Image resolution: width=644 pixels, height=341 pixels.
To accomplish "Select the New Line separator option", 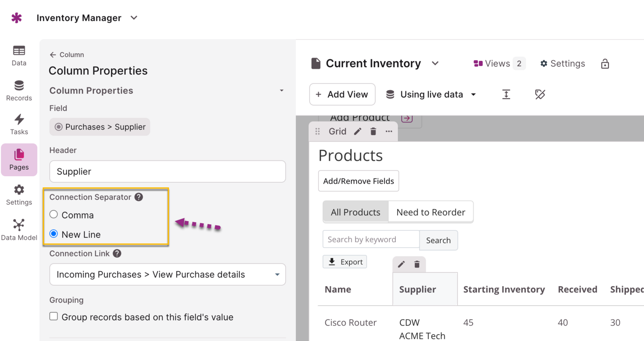I will pyautogui.click(x=54, y=234).
